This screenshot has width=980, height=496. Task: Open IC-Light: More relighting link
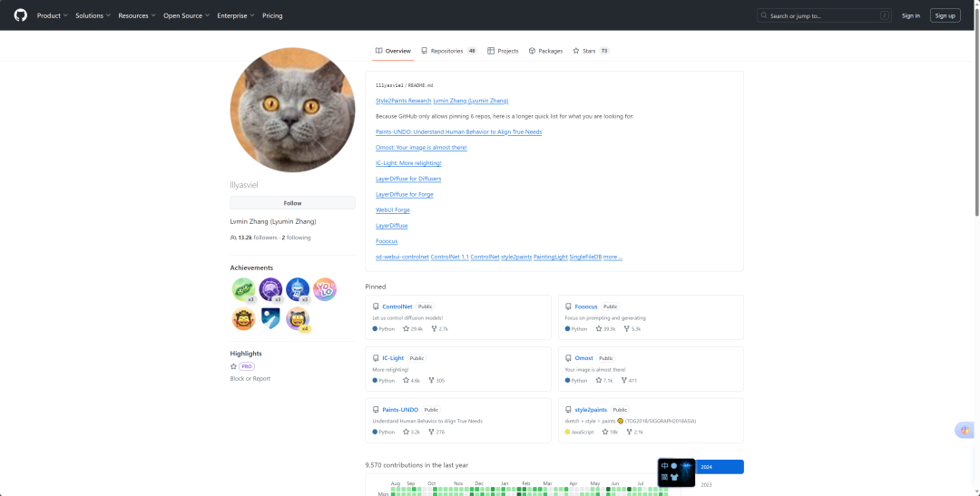(408, 163)
